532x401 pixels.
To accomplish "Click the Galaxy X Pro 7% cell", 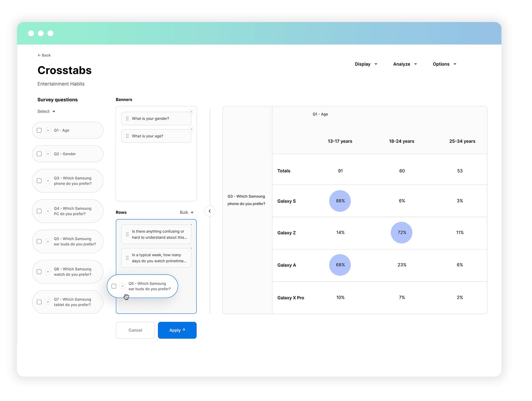I will [x=402, y=297].
